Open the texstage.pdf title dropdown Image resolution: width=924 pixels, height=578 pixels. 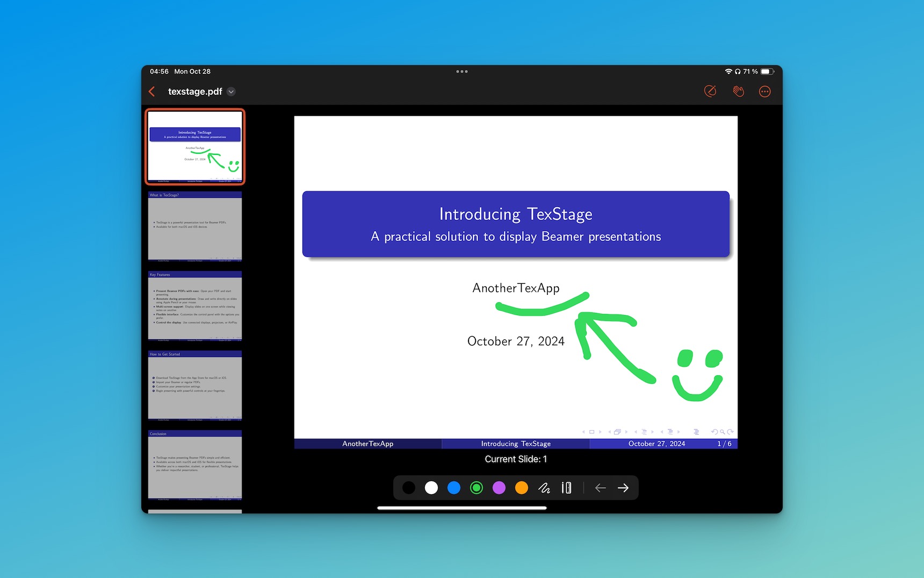click(231, 91)
